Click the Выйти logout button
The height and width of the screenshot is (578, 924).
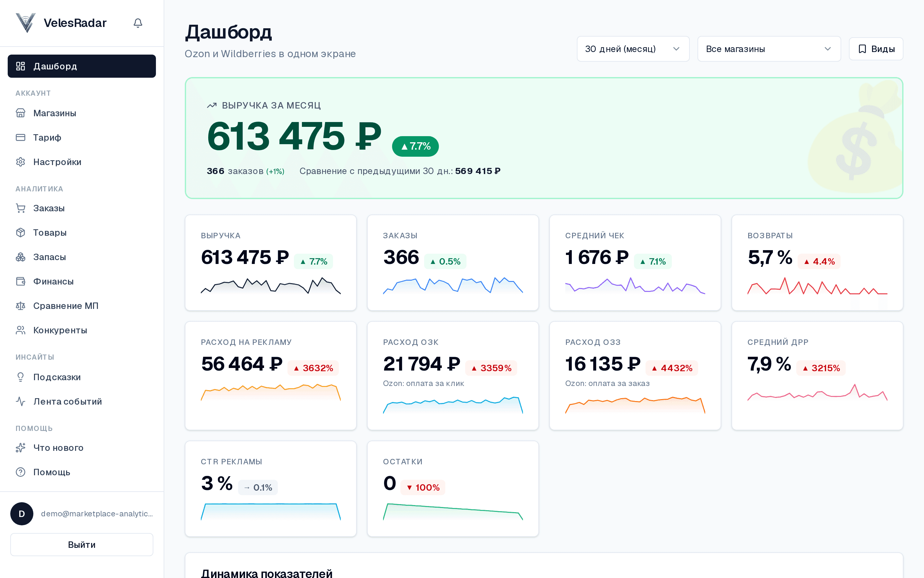pyautogui.click(x=82, y=544)
